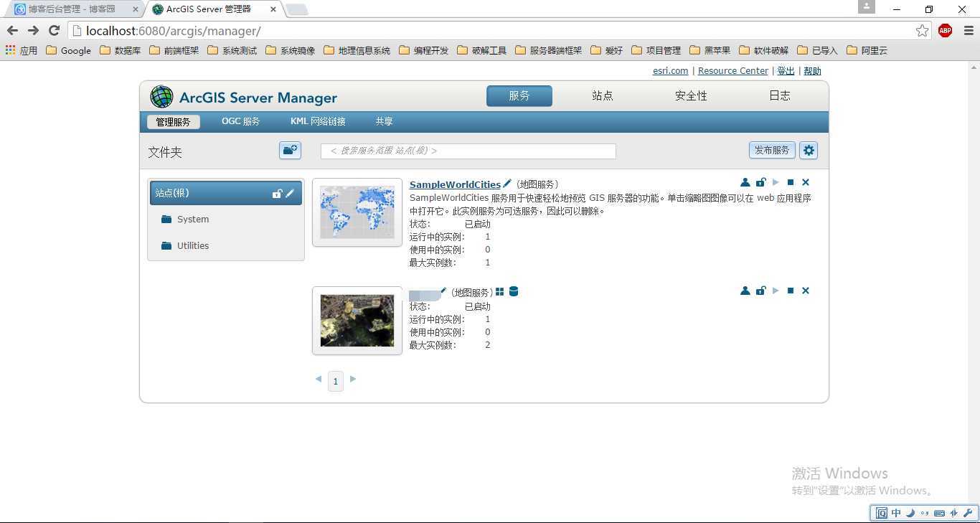
Task: Open user permissions icon for second service
Action: click(x=745, y=291)
